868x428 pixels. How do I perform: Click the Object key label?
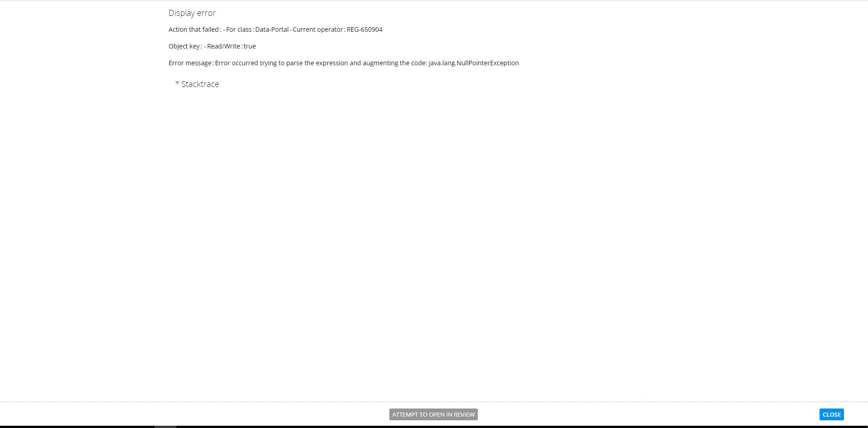[x=184, y=46]
